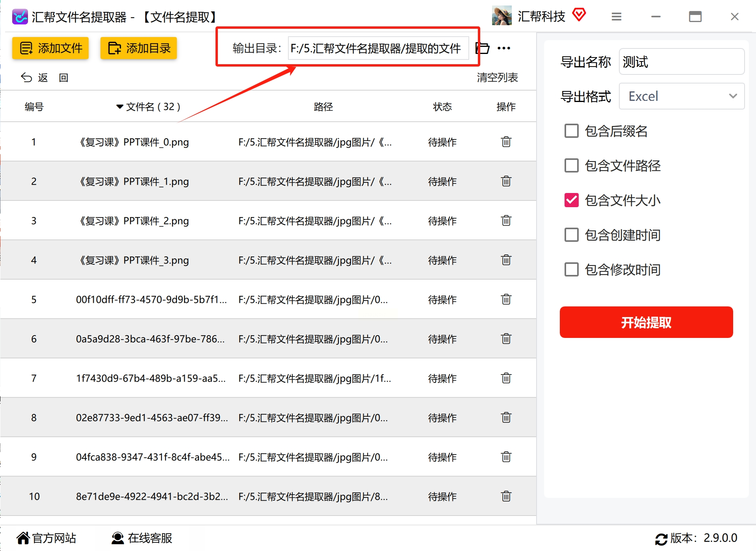Viewport: 756px width, 551px height.
Task: Enable the 包含后缀名 checkbox
Action: click(571, 131)
